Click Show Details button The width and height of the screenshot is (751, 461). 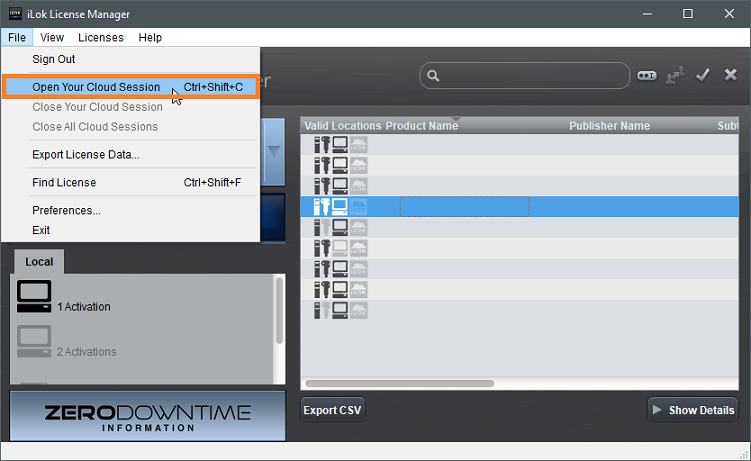693,410
